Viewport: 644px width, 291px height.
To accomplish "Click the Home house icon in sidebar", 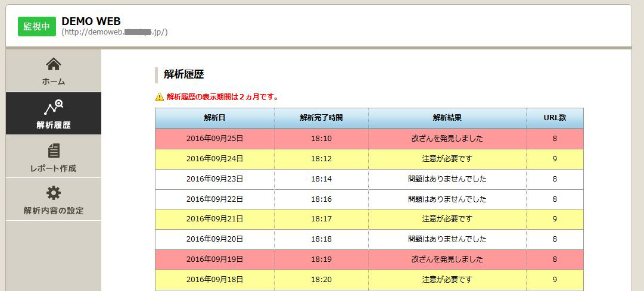I will [54, 64].
